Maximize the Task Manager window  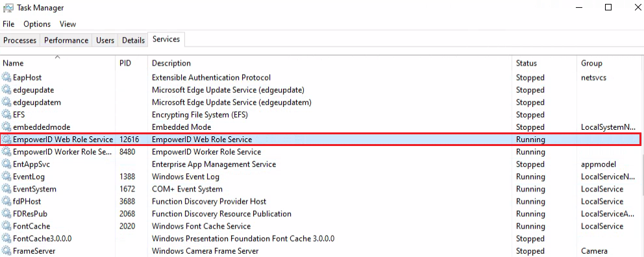point(609,7)
